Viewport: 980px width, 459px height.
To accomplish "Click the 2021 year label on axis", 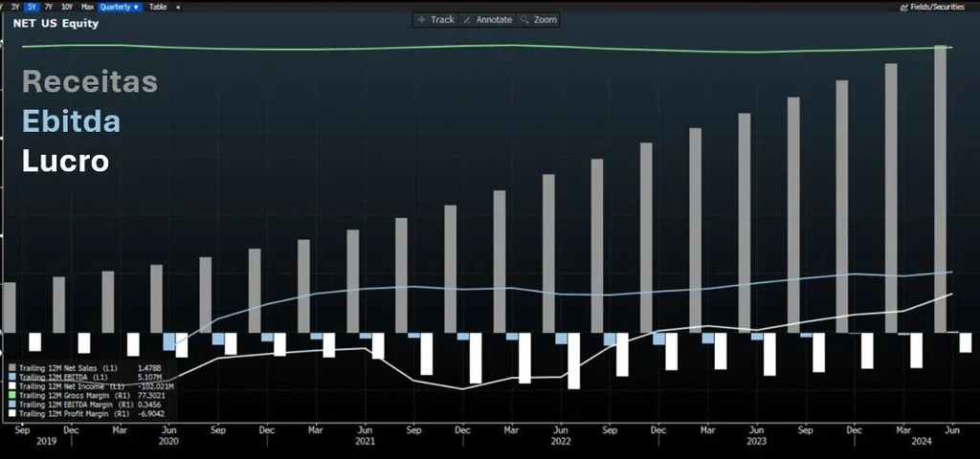I will pos(365,441).
